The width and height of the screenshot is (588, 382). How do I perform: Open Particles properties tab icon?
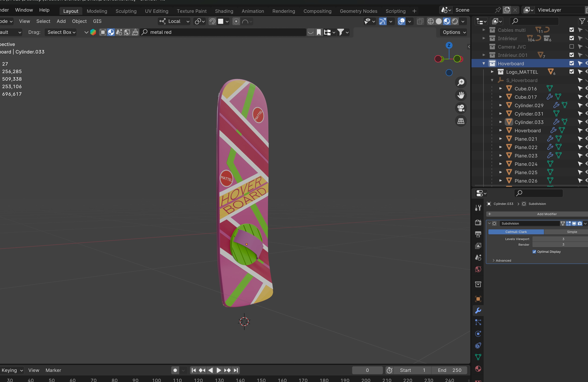coord(478,322)
